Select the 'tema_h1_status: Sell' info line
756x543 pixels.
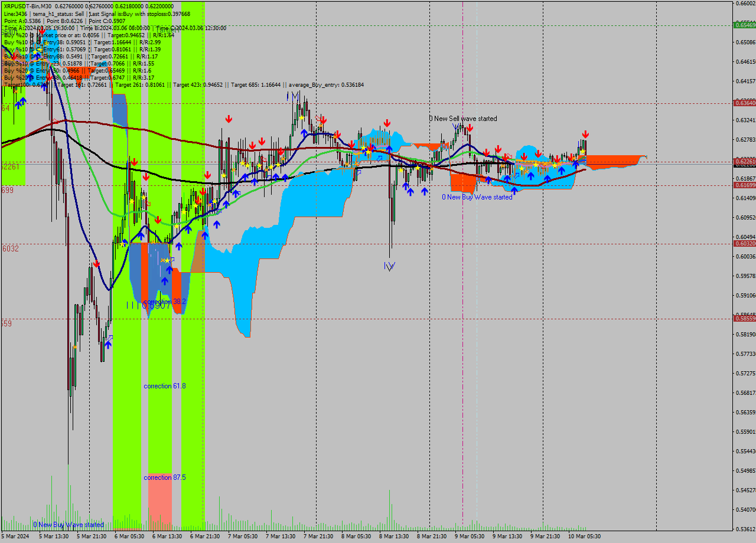click(58, 14)
